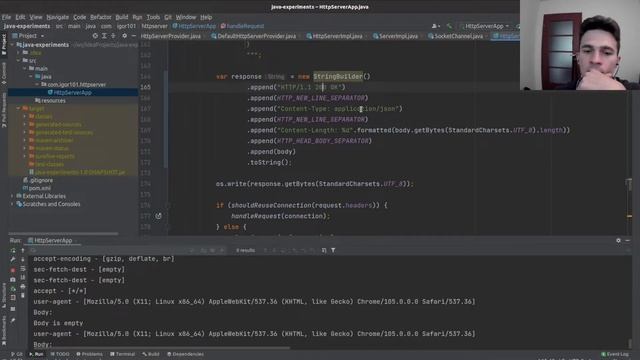Click the locate-in-project-tree target icon
This screenshot has height=360, width=640.
click(x=95, y=36)
